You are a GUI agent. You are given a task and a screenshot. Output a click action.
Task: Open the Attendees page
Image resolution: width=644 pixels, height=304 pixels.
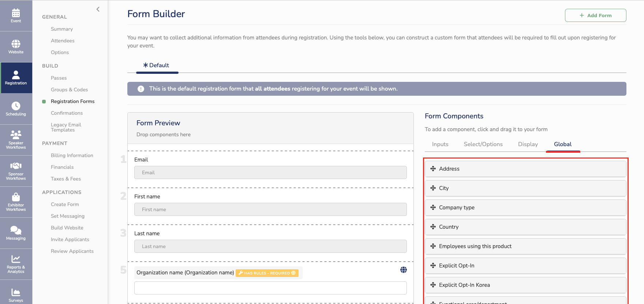63,41
